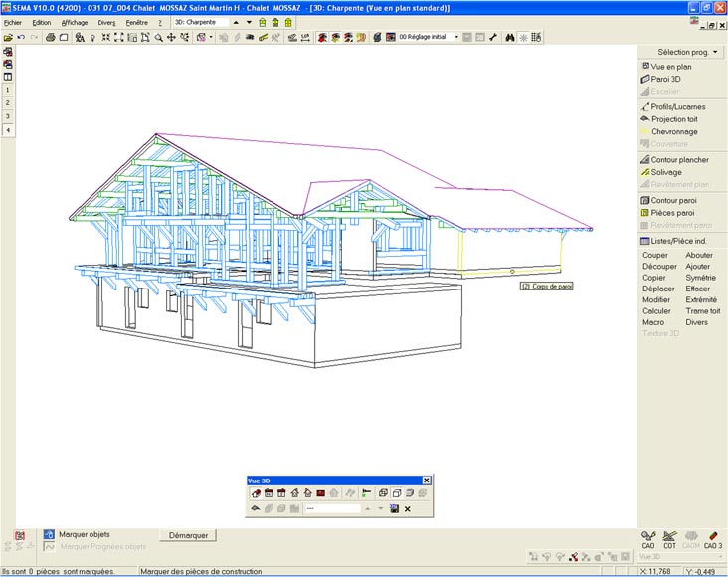
Task: Open the ? help menu
Action: [160, 22]
